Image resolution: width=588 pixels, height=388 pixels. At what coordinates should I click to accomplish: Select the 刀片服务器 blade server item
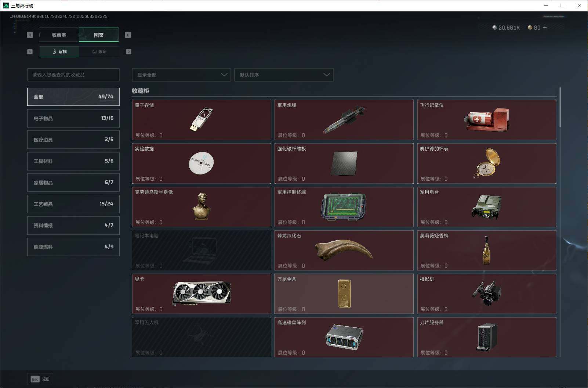click(486, 337)
